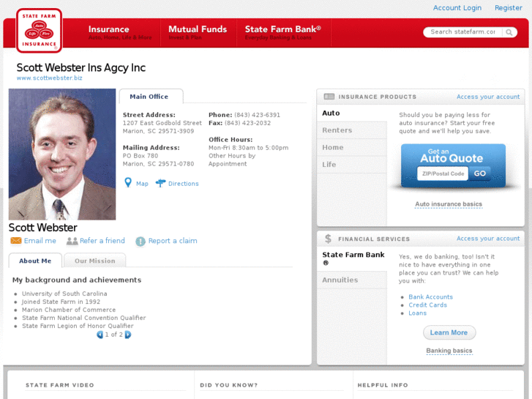The height and width of the screenshot is (399, 532).
Task: Select Auto in Insurance Products
Action: click(352, 113)
